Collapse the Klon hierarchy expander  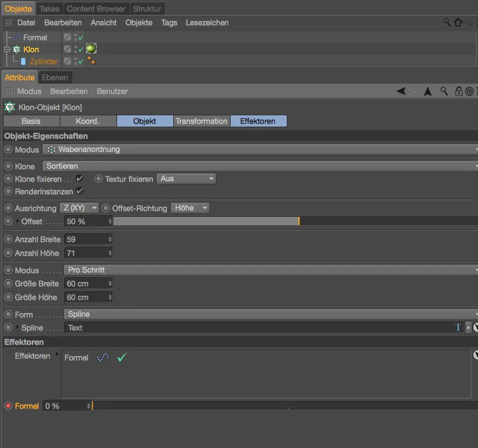[6, 49]
